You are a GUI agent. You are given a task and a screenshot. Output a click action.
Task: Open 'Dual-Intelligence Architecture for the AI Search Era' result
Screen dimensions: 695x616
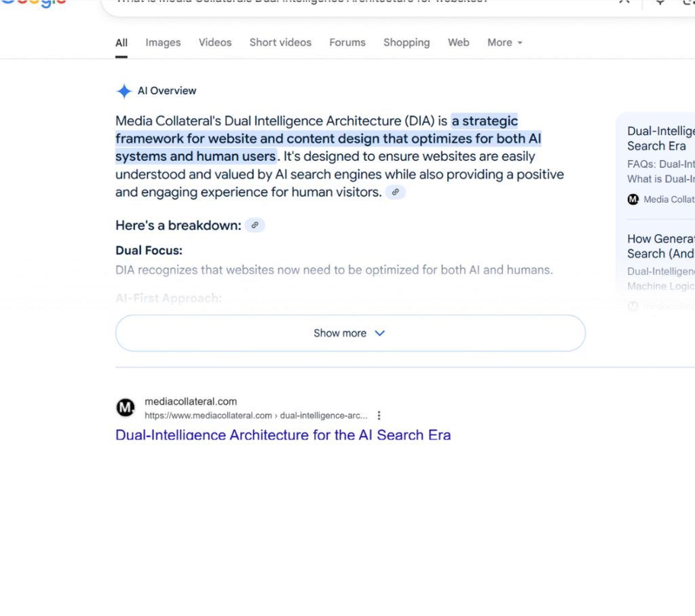283,435
